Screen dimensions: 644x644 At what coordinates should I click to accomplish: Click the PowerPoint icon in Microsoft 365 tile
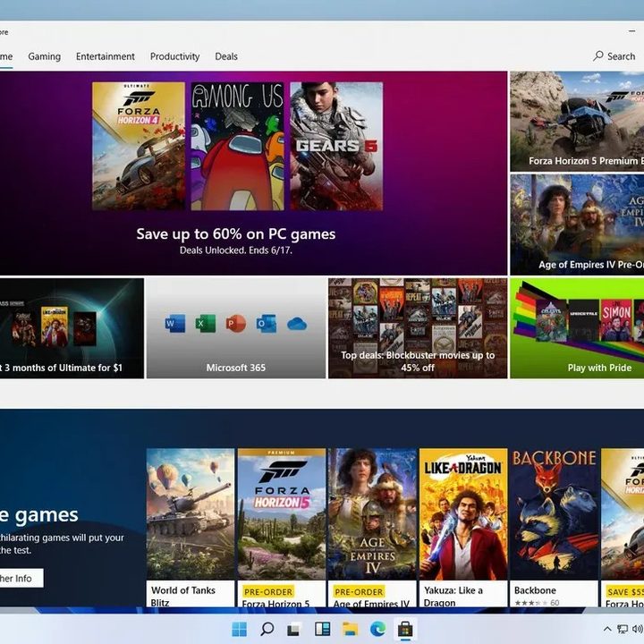coord(236,324)
